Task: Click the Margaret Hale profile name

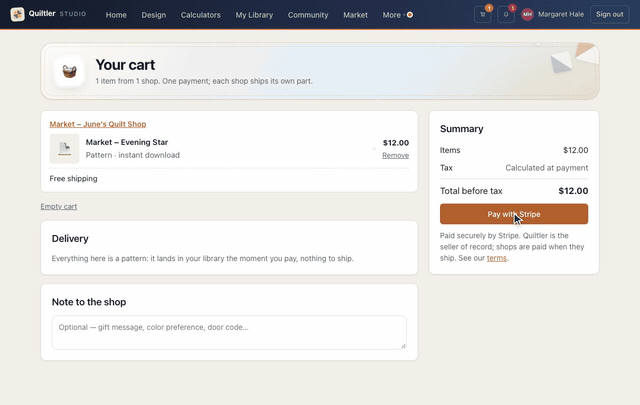Action: 560,14
